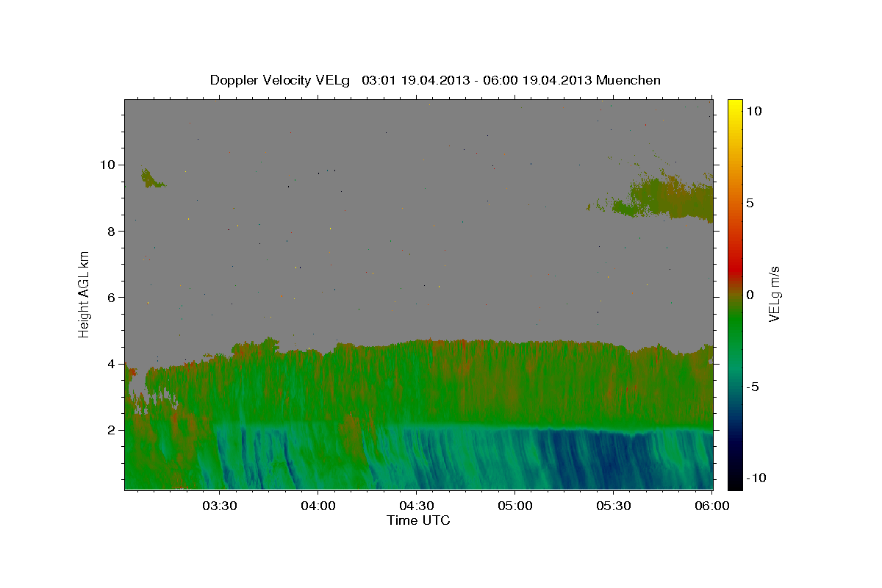Image resolution: width=882 pixels, height=588 pixels.
Task: Click the colorbar value -5
Action: point(753,387)
